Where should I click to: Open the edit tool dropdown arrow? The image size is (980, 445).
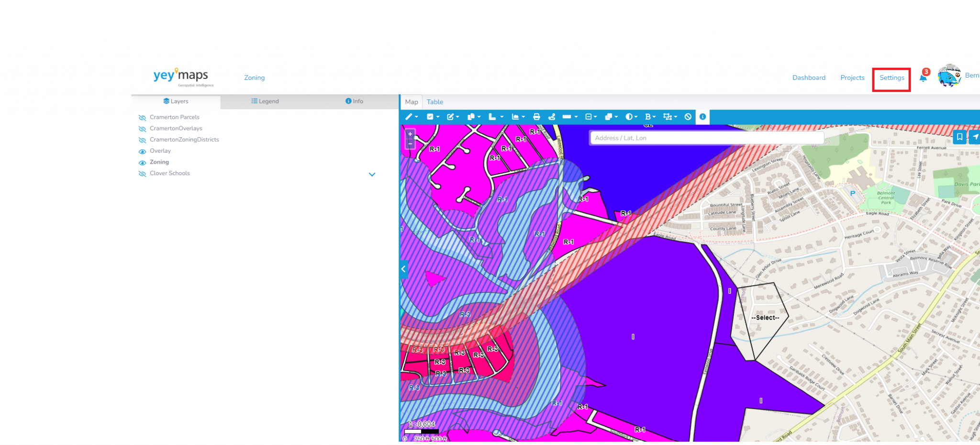458,117
